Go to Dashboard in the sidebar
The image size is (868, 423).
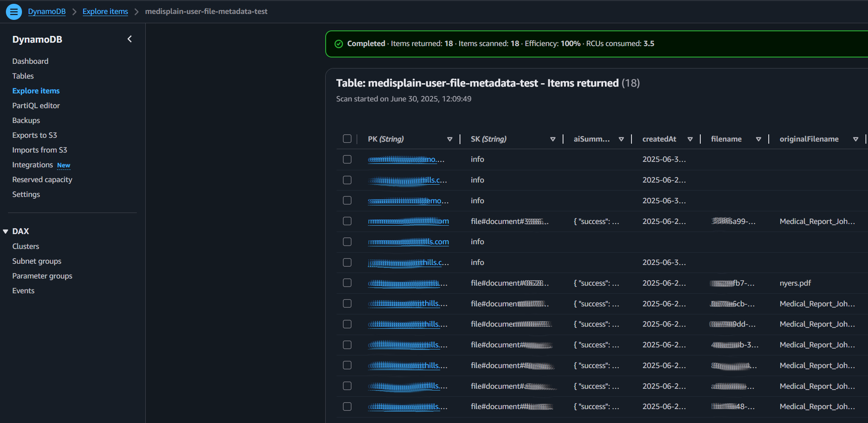point(30,61)
